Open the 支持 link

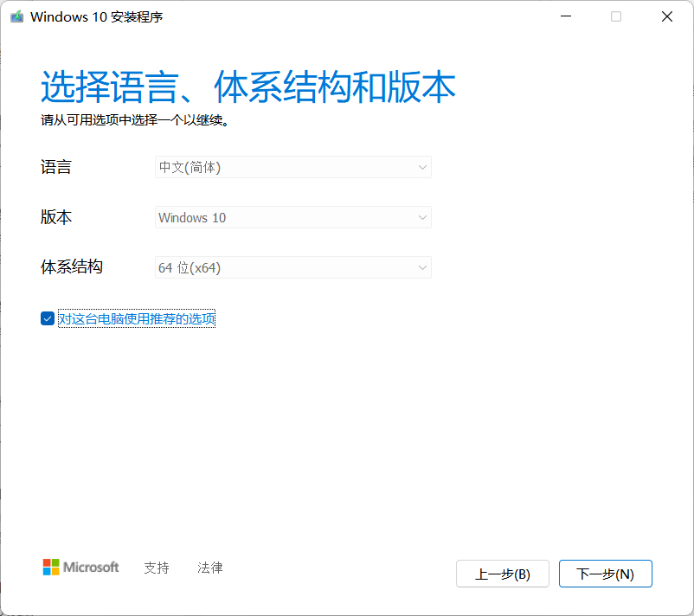[x=157, y=568]
